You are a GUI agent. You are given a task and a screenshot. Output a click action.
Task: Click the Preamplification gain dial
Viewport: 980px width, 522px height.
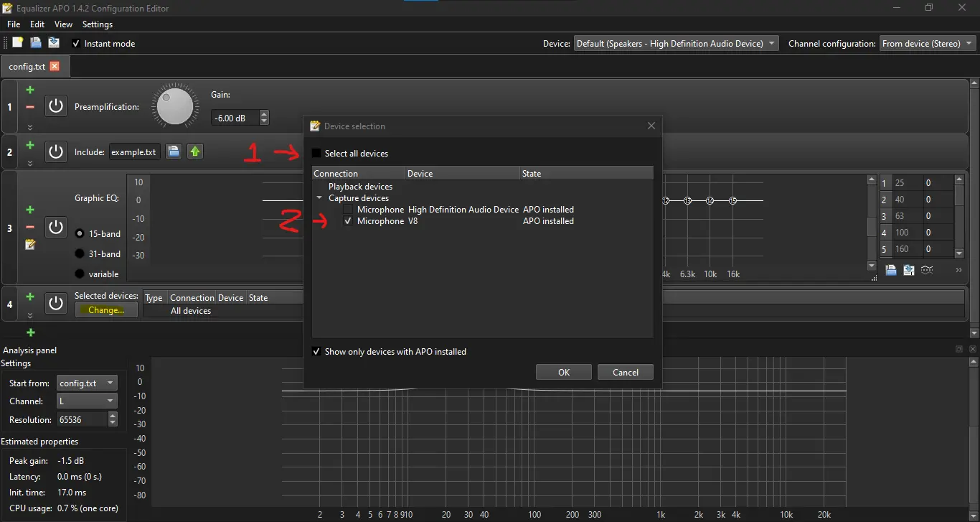tap(175, 107)
